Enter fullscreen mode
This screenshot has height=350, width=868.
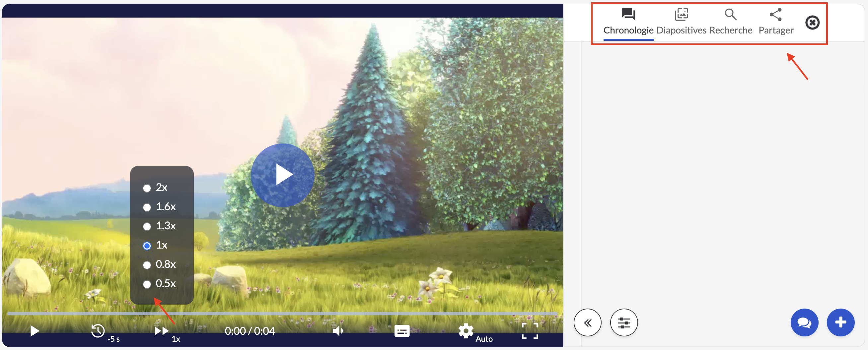[530, 331]
